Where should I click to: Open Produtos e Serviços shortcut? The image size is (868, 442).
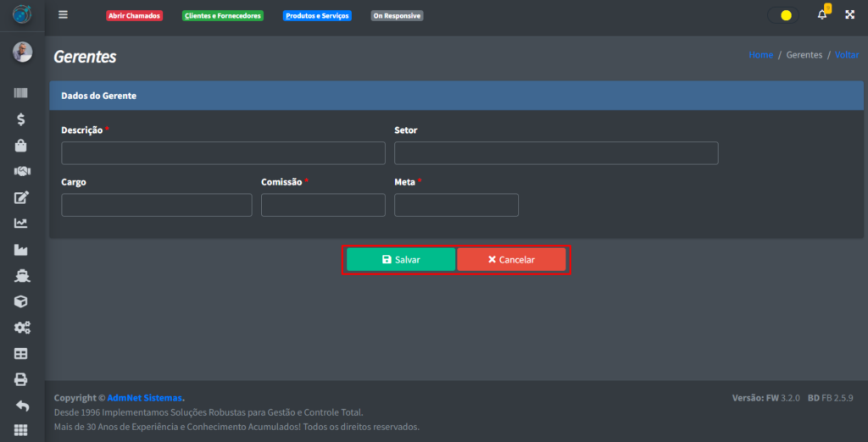pyautogui.click(x=317, y=16)
